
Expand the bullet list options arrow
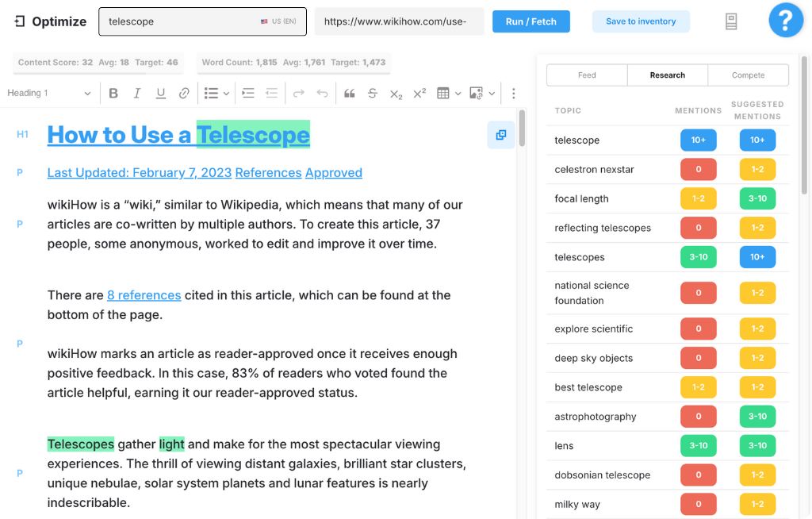click(226, 94)
